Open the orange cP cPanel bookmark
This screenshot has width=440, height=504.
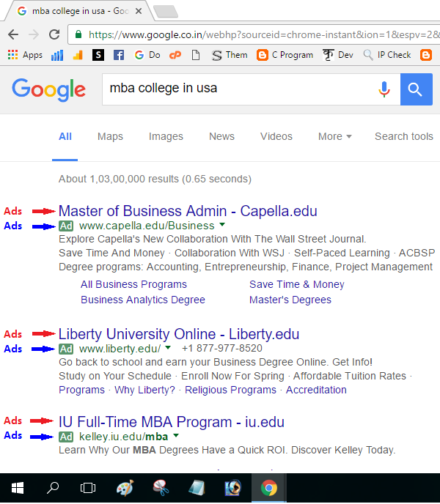(175, 55)
